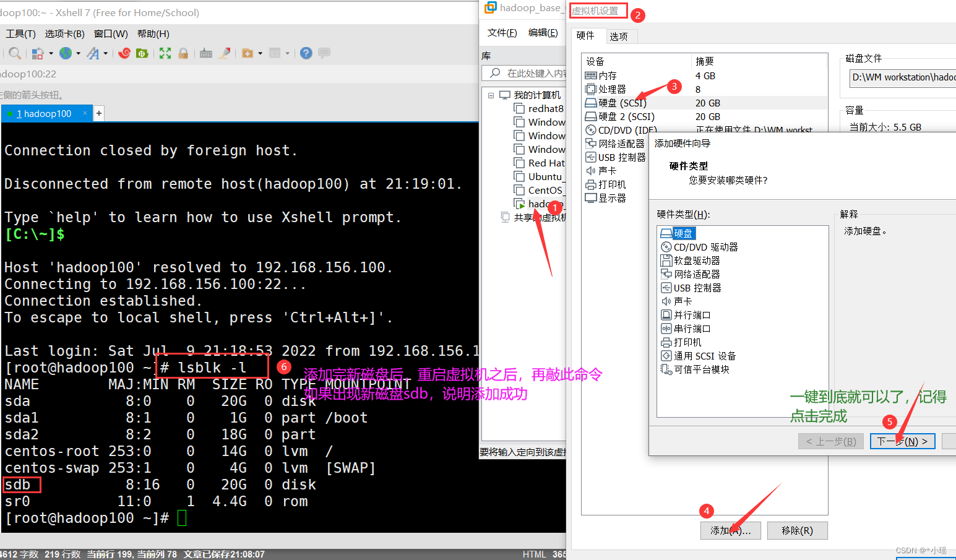The width and height of the screenshot is (956, 560).
Task: Click the new folder plus icon in Xshell toolbar
Action: pos(248,53)
